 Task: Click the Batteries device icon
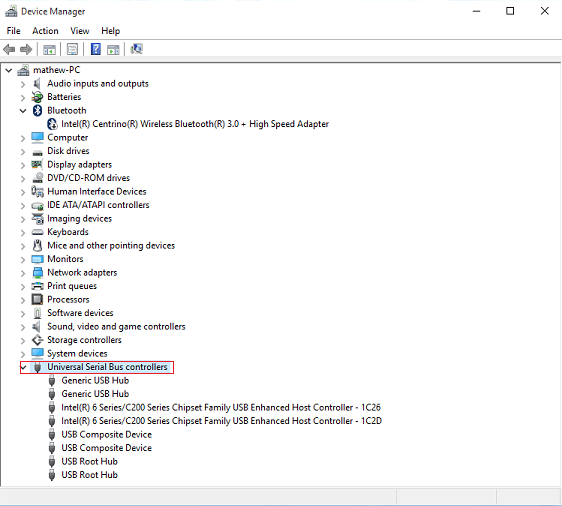point(37,97)
